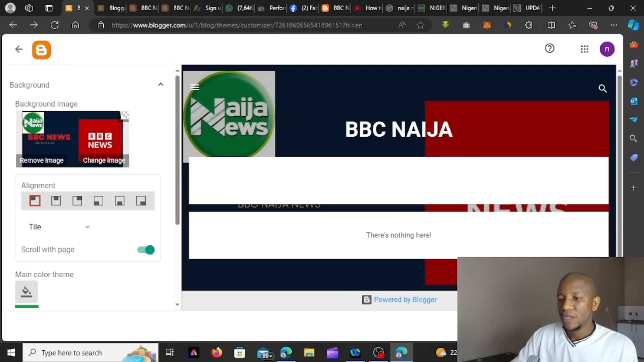Refresh the page

[x=55, y=25]
